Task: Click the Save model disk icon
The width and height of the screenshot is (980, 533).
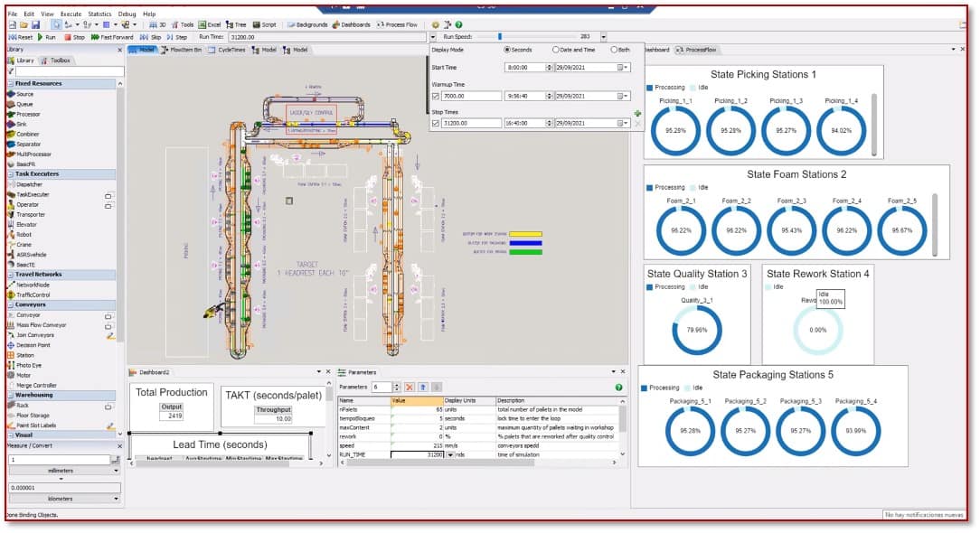Action: pyautogui.click(x=35, y=25)
